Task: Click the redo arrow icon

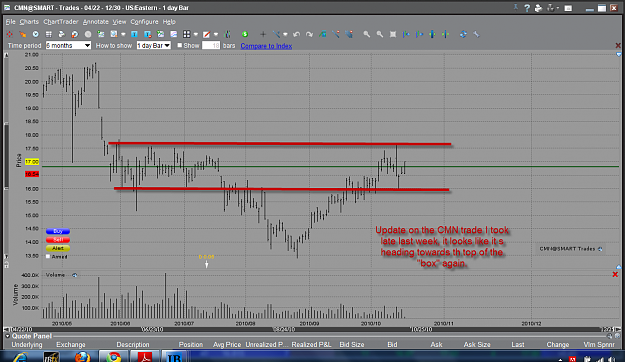Action: click(309, 34)
